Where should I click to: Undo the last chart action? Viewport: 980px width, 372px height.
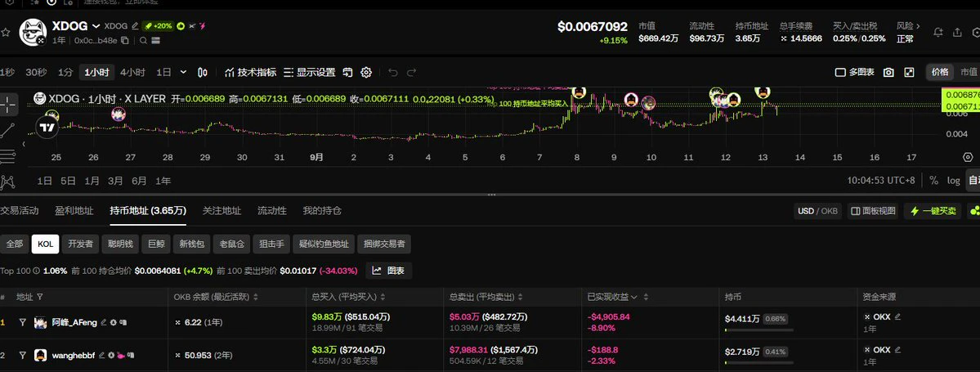coord(392,73)
